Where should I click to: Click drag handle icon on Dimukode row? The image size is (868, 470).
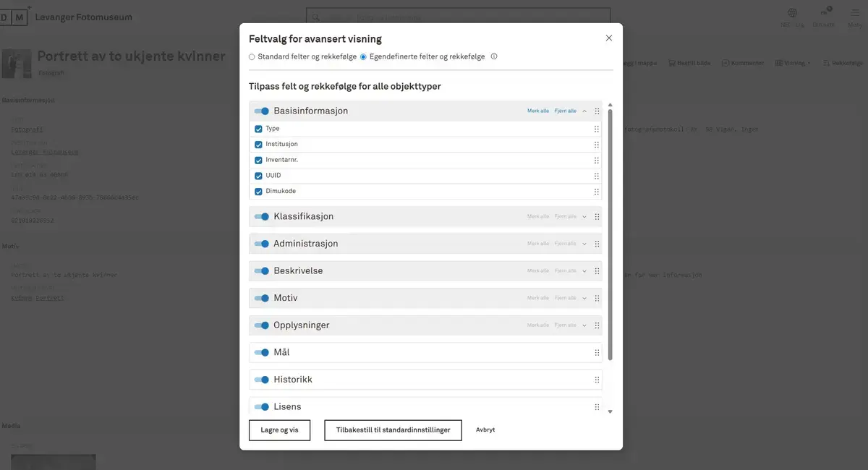pos(597,192)
